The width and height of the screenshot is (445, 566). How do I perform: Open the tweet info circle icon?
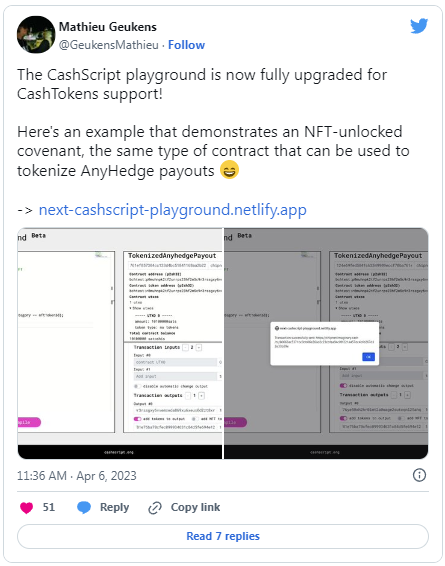coord(419,475)
